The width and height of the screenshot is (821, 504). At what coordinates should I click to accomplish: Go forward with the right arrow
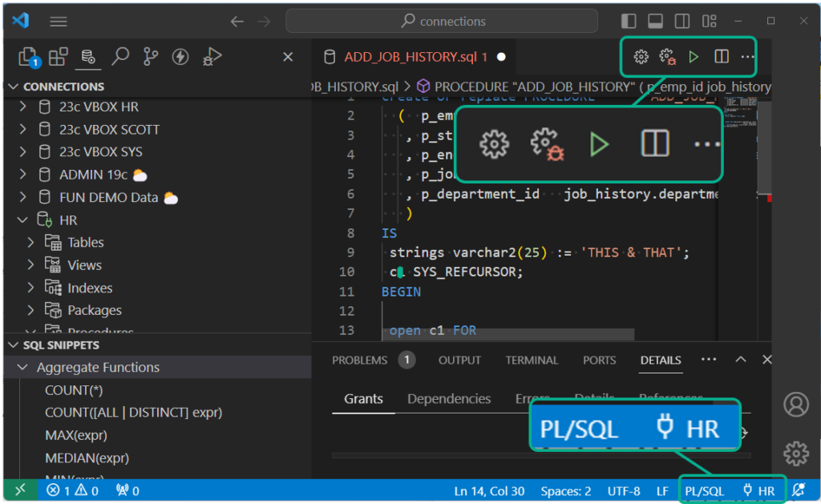(265, 22)
